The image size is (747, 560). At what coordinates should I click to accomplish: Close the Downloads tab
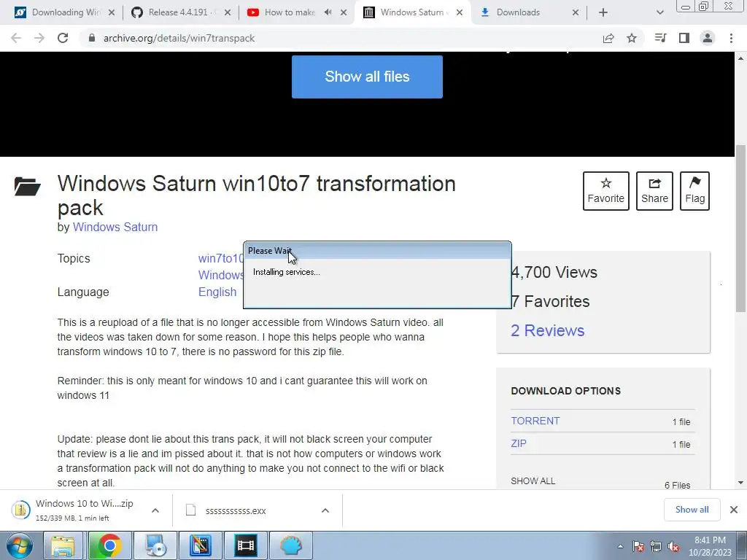pos(576,12)
